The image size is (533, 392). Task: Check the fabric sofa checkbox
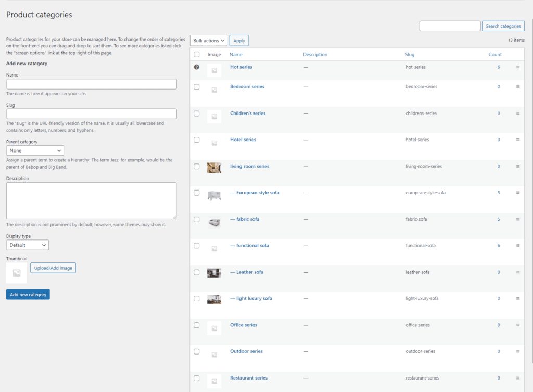coord(196,219)
